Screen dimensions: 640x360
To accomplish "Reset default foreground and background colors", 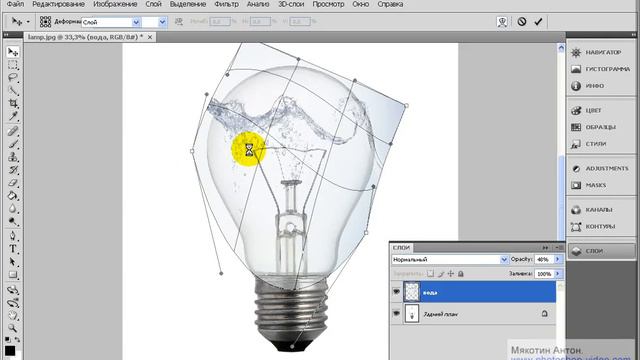I will click(8, 340).
